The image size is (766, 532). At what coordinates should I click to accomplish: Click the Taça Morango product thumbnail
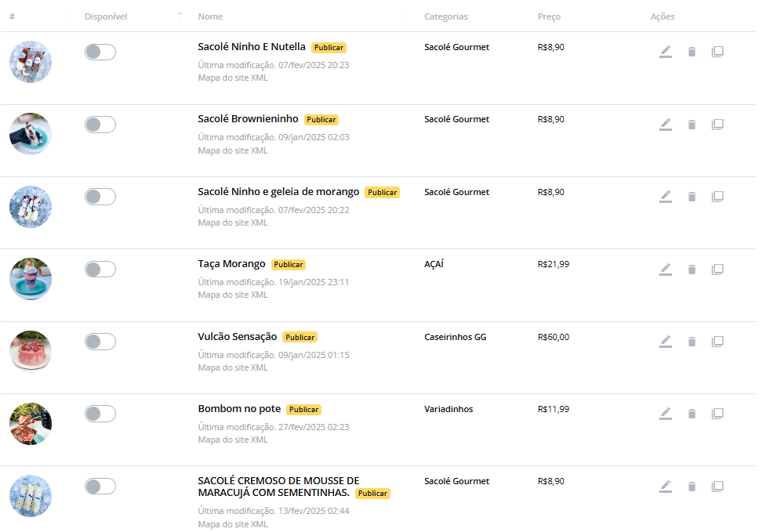click(x=31, y=279)
